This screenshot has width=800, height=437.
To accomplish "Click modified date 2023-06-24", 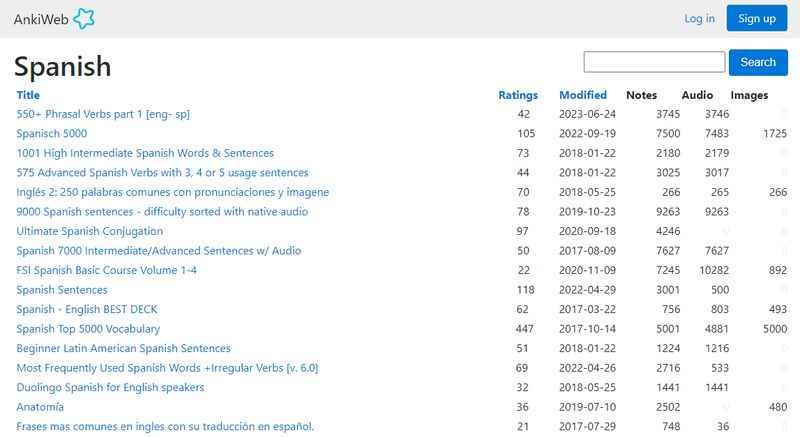I will pos(587,114).
